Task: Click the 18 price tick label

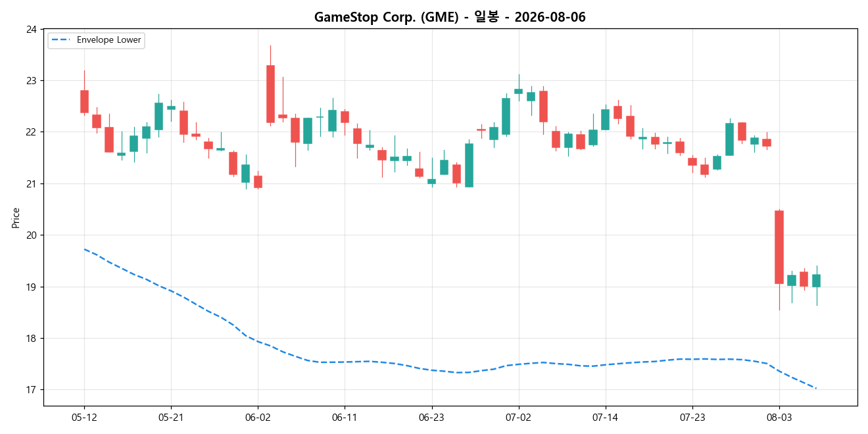Action: [x=32, y=339]
